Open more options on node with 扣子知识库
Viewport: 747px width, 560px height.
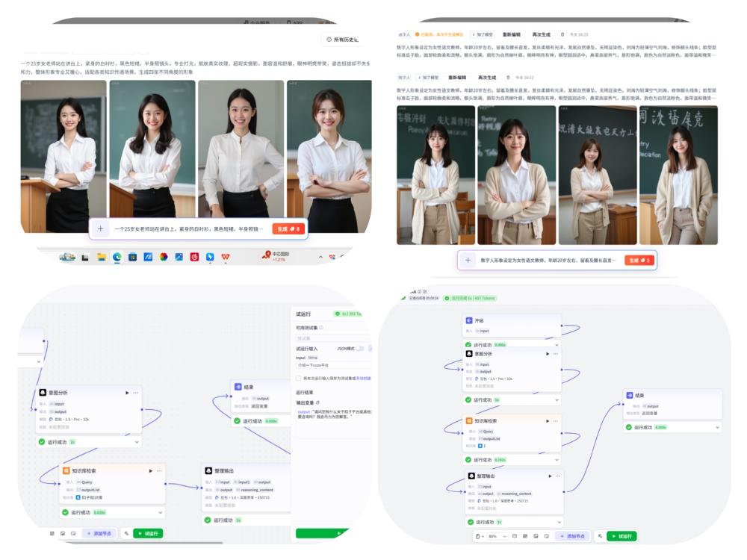(159, 470)
